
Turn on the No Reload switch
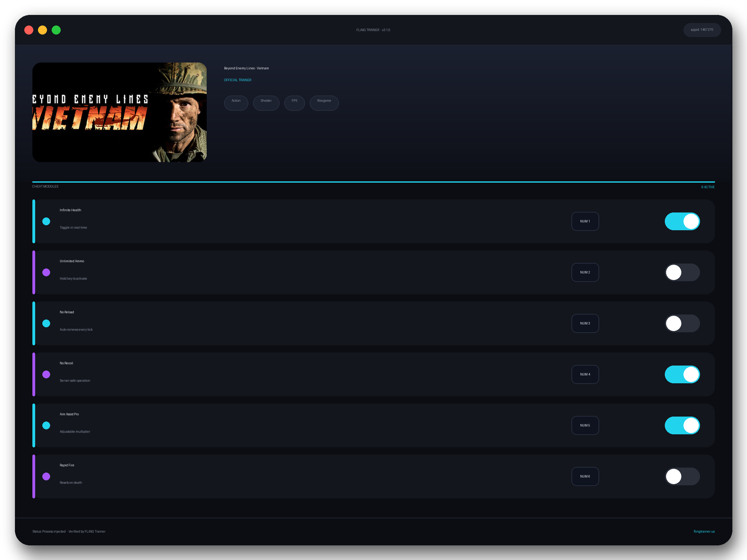[682, 323]
